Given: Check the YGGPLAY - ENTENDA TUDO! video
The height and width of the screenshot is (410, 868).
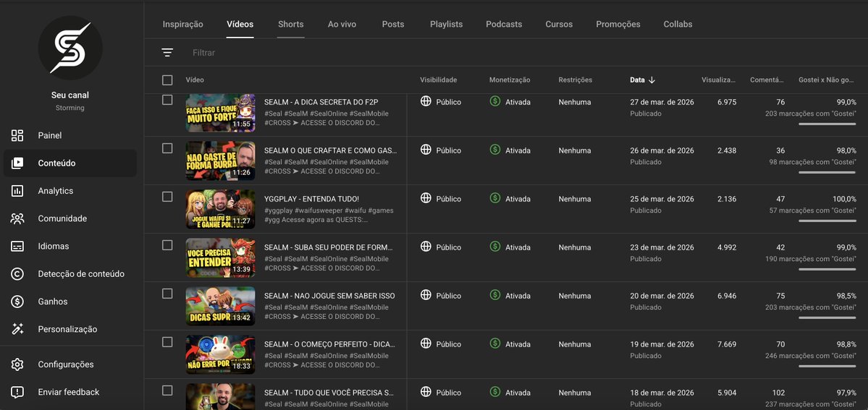Looking at the screenshot, I should click(x=167, y=197).
